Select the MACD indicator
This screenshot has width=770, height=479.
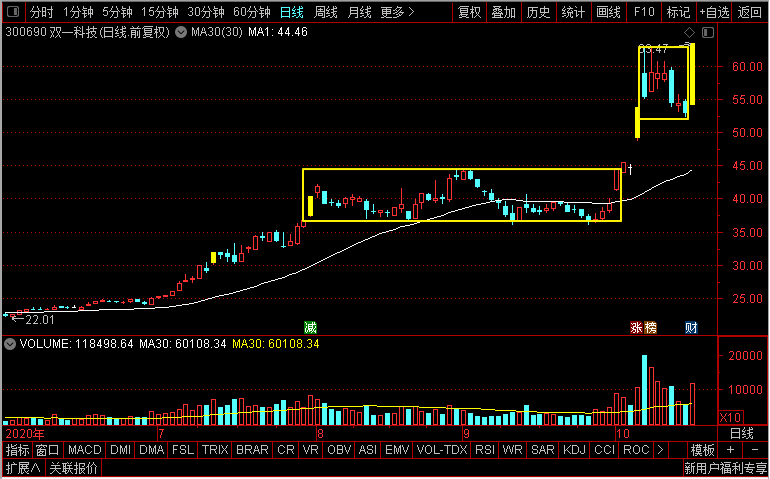coord(84,450)
